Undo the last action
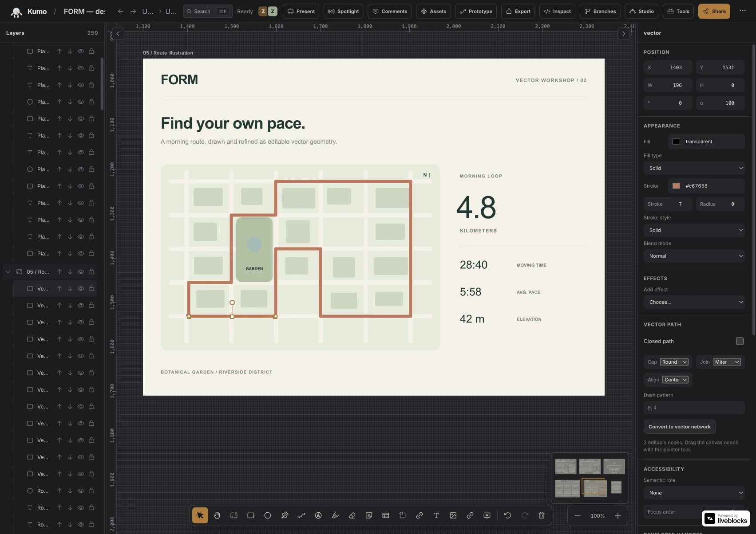Screen dimensions: 756x534 point(507,515)
